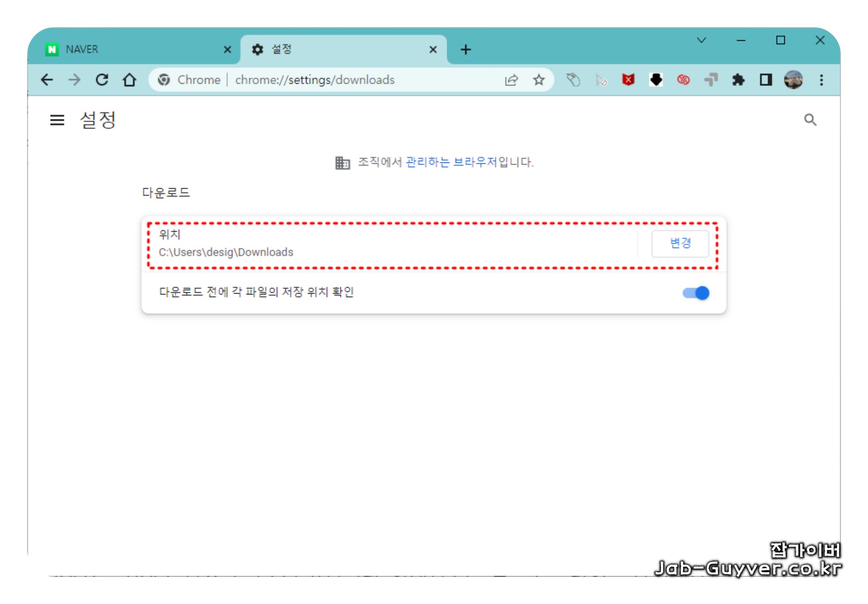Search settings with the magnifier icon
This screenshot has width=868, height=604.
pyautogui.click(x=810, y=120)
